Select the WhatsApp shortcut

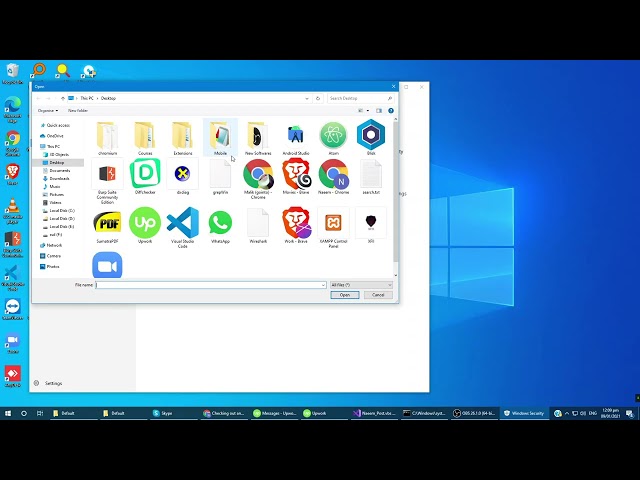(220, 226)
